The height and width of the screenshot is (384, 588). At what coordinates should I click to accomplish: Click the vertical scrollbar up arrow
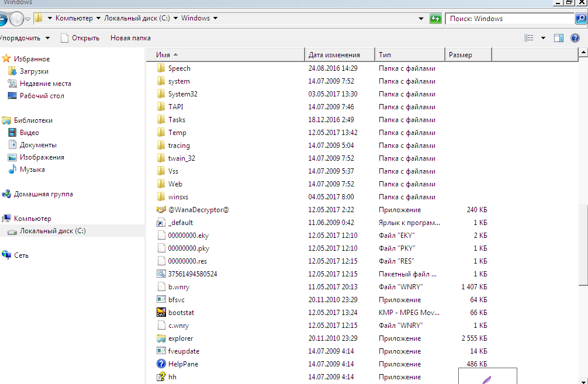(583, 53)
